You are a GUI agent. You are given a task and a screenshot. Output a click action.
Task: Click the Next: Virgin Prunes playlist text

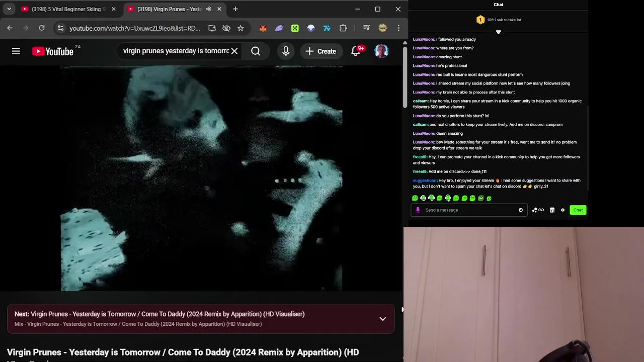point(159,314)
